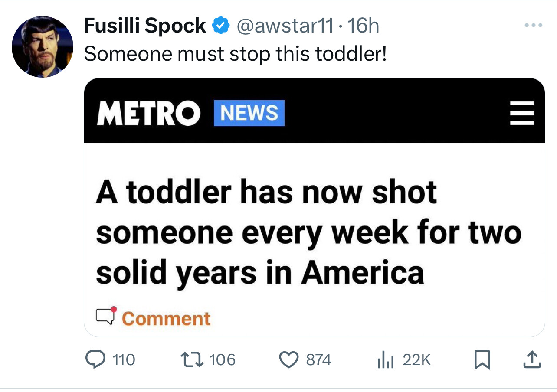Click the 22K views count
Screen dimensions: 557x392
pyautogui.click(x=417, y=360)
